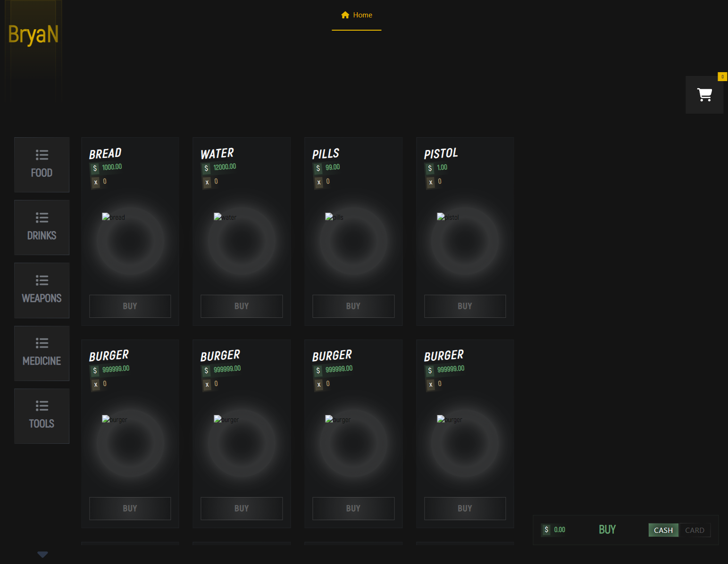This screenshot has width=728, height=564.
Task: Select the Food category list icon
Action: tap(42, 155)
